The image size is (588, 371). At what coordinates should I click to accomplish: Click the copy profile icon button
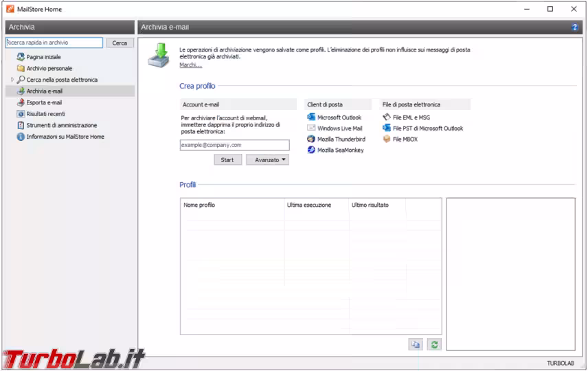pyautogui.click(x=416, y=344)
